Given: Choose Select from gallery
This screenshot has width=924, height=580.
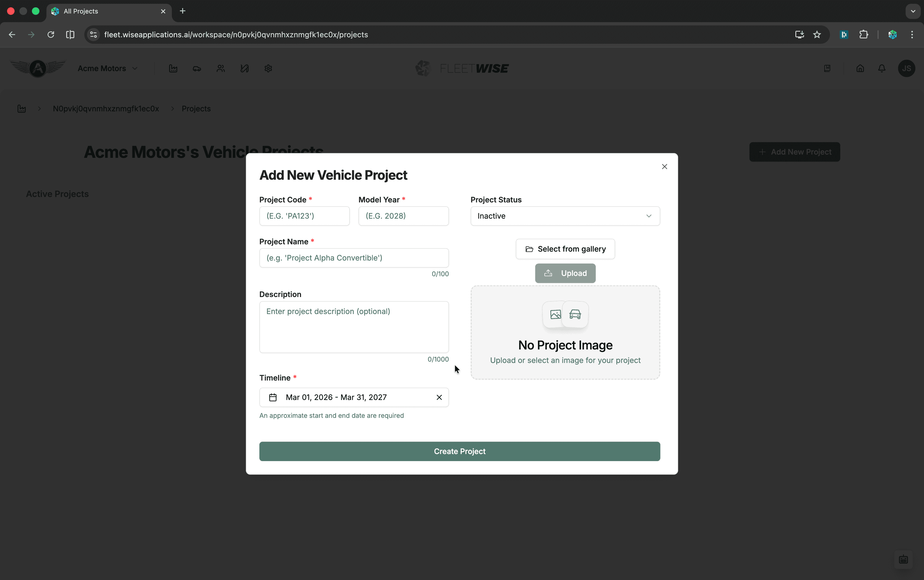Looking at the screenshot, I should 565,249.
